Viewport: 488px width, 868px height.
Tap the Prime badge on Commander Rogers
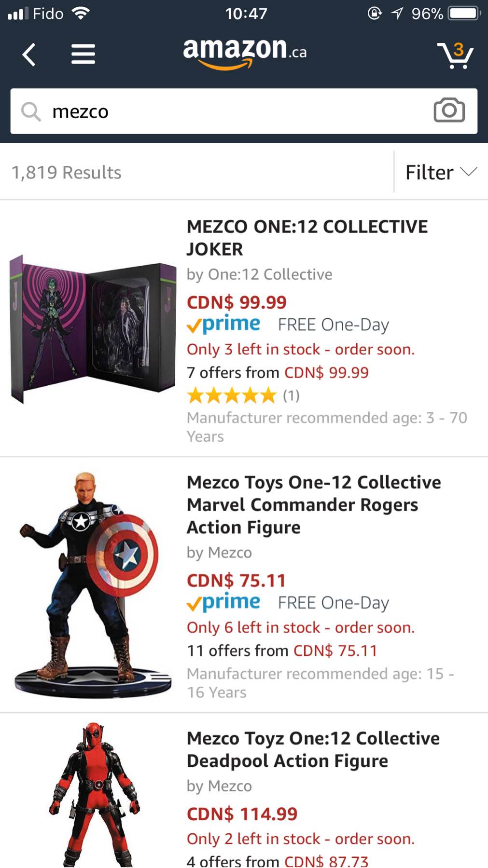click(x=224, y=602)
